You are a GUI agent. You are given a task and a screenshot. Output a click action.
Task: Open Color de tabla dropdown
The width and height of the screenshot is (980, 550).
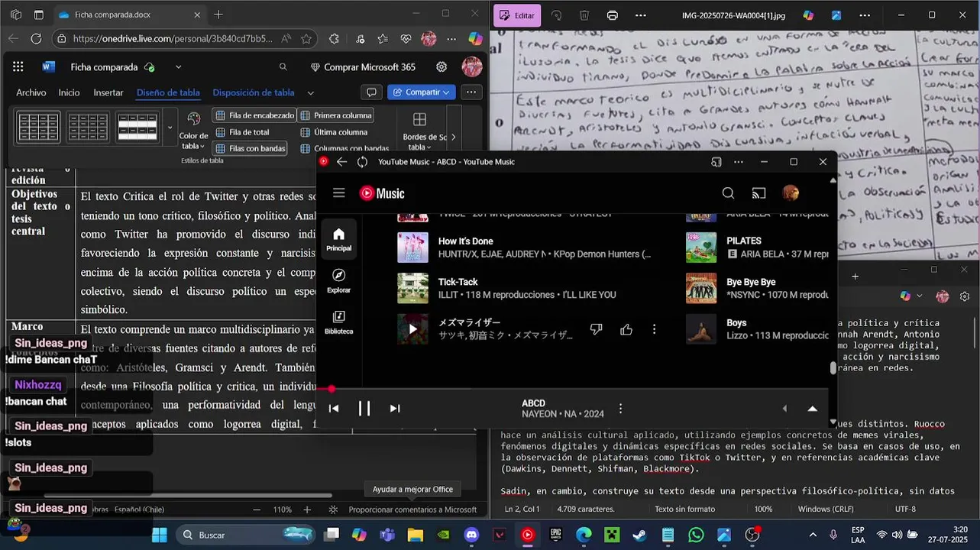[193, 130]
